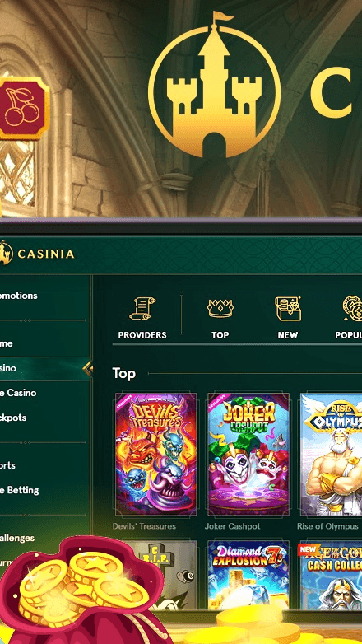This screenshot has height=644, width=362.
Task: Select the Top crown icon
Action: pyautogui.click(x=220, y=308)
